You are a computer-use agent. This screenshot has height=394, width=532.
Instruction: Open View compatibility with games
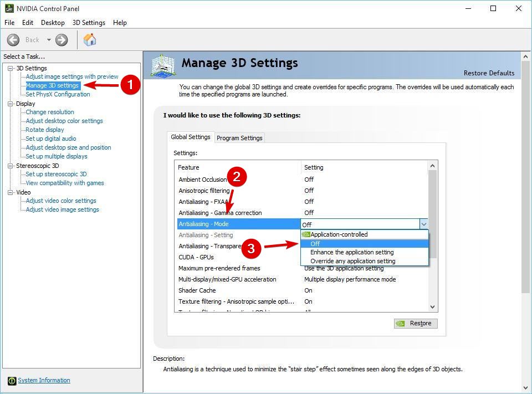click(65, 183)
